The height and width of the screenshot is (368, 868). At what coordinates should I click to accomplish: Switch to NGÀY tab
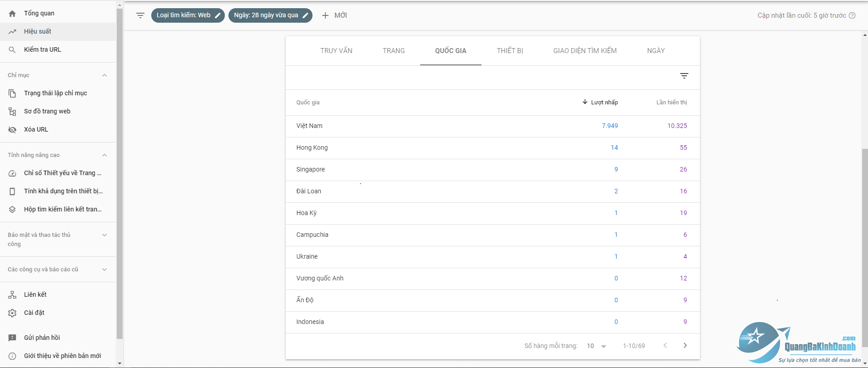coord(656,51)
